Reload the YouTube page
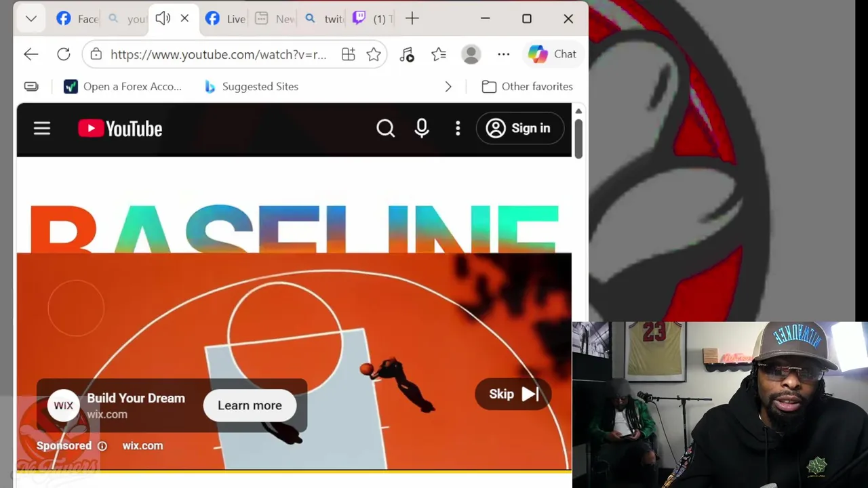Screen dimensions: 868x488 coord(64,54)
